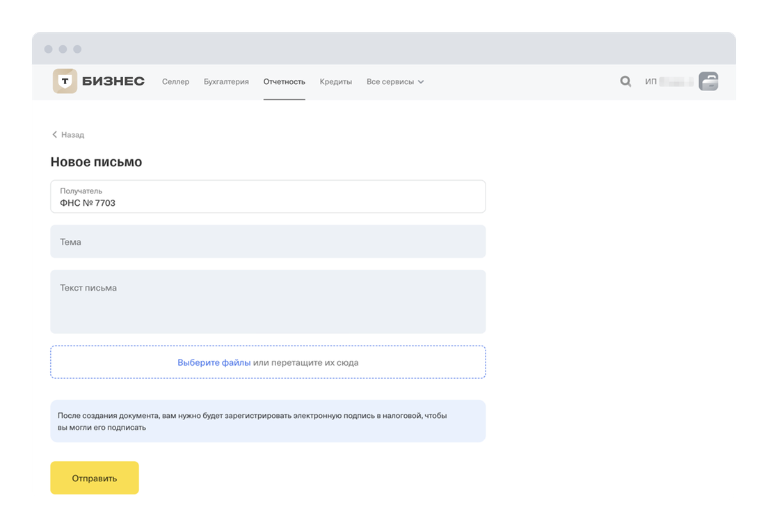The image size is (768, 532).
Task: Focus the Получатель field with ФНС № 7703
Action: point(268,197)
